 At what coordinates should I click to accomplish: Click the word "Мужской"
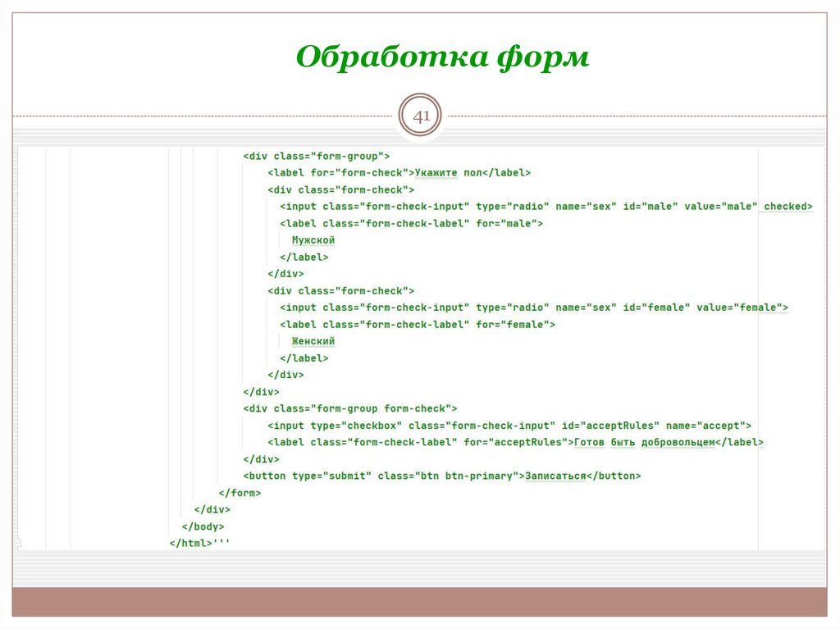[x=313, y=240]
